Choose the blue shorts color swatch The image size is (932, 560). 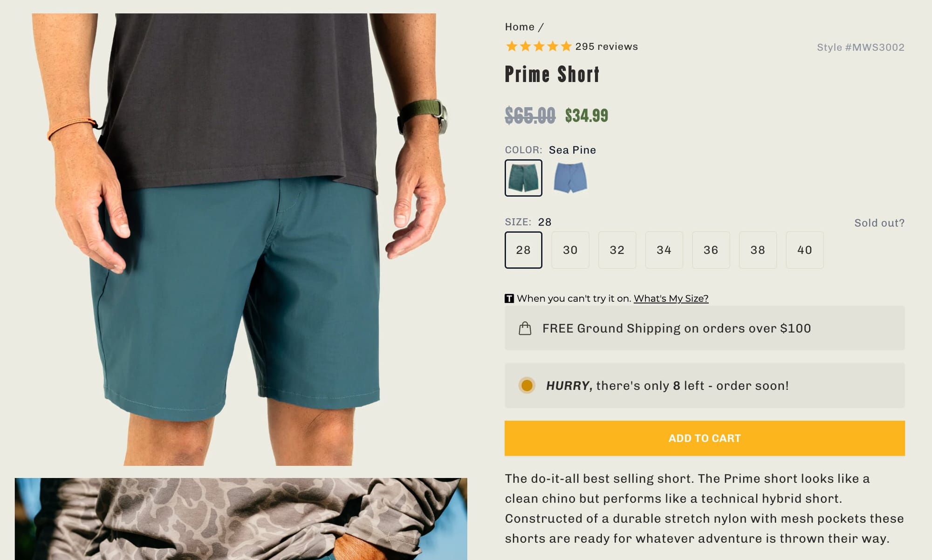point(570,178)
